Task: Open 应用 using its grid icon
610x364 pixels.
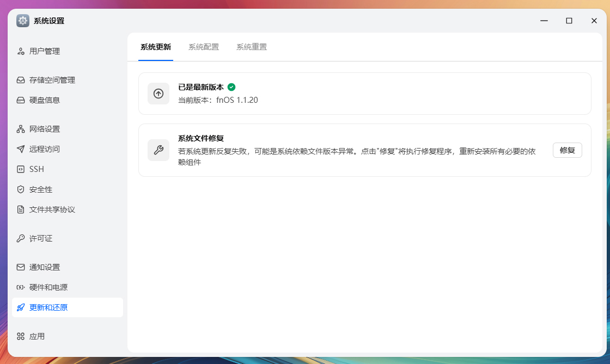Action: pyautogui.click(x=22, y=336)
